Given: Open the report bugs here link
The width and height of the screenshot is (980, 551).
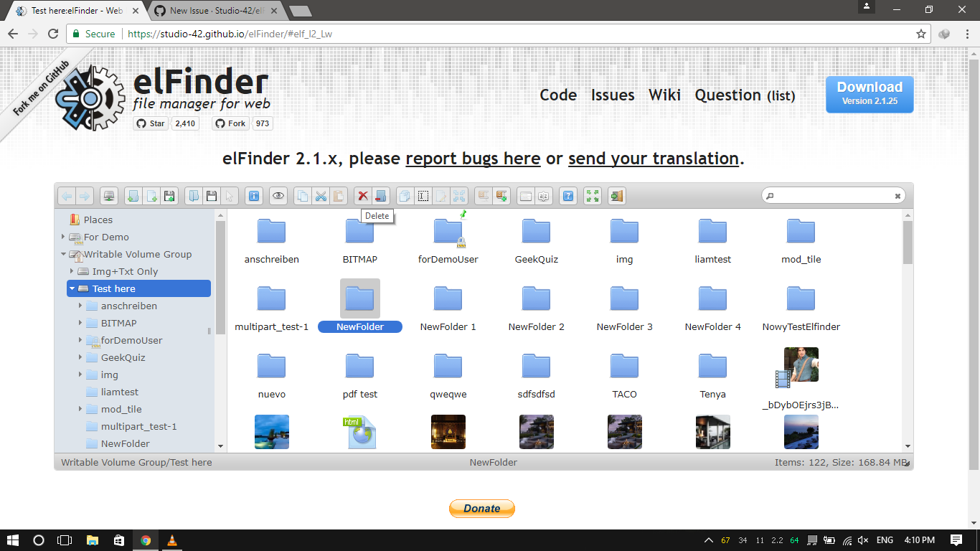Looking at the screenshot, I should tap(473, 159).
